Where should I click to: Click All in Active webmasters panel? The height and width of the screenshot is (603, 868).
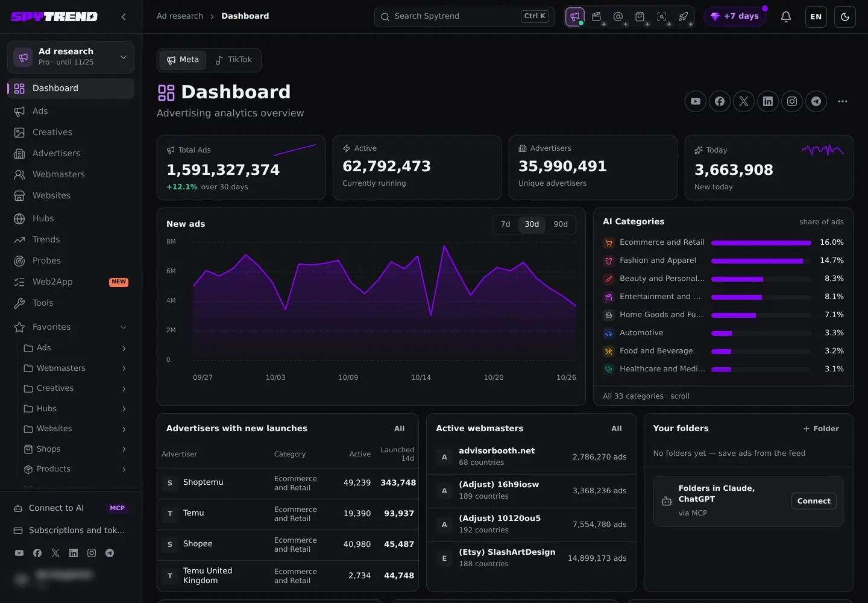(x=617, y=429)
